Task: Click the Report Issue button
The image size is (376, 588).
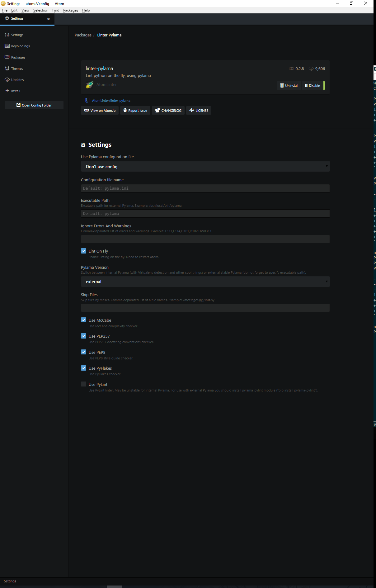Action: coord(135,111)
